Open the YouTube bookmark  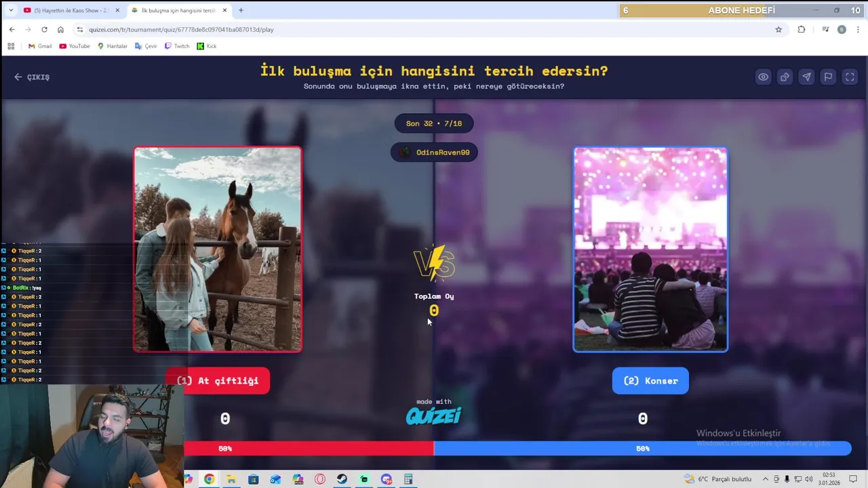[x=75, y=46]
